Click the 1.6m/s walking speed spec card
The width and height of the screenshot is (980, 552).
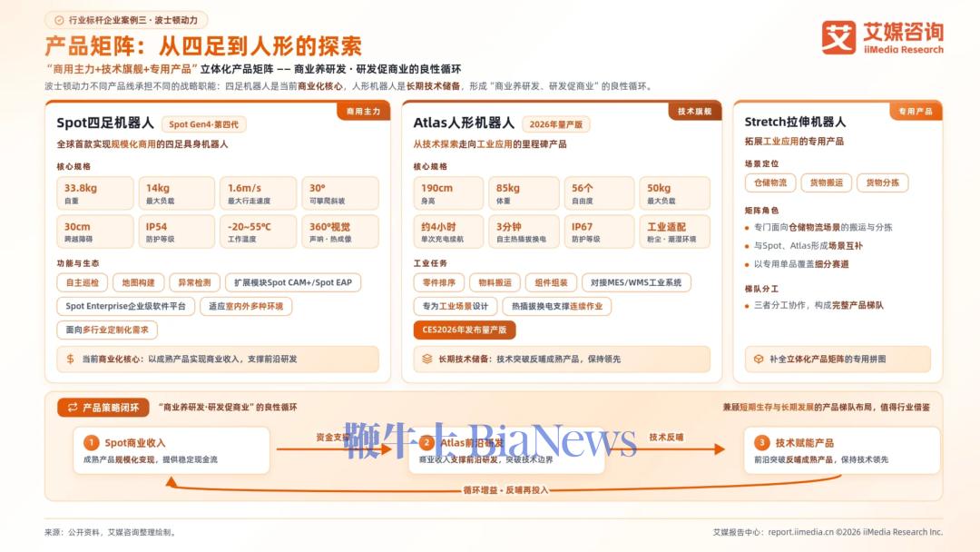259,193
